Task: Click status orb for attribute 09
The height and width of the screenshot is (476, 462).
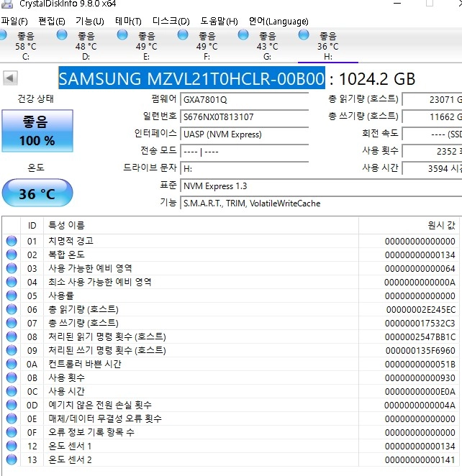Action: [12, 350]
